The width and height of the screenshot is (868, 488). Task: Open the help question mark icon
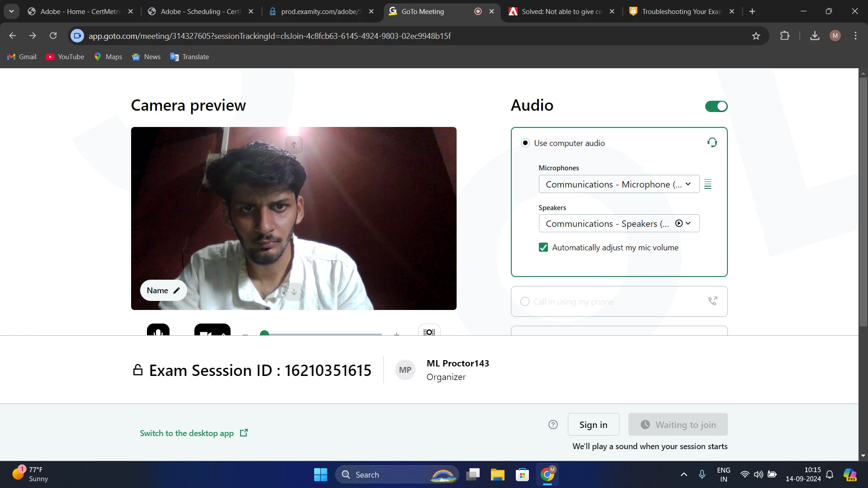point(553,424)
